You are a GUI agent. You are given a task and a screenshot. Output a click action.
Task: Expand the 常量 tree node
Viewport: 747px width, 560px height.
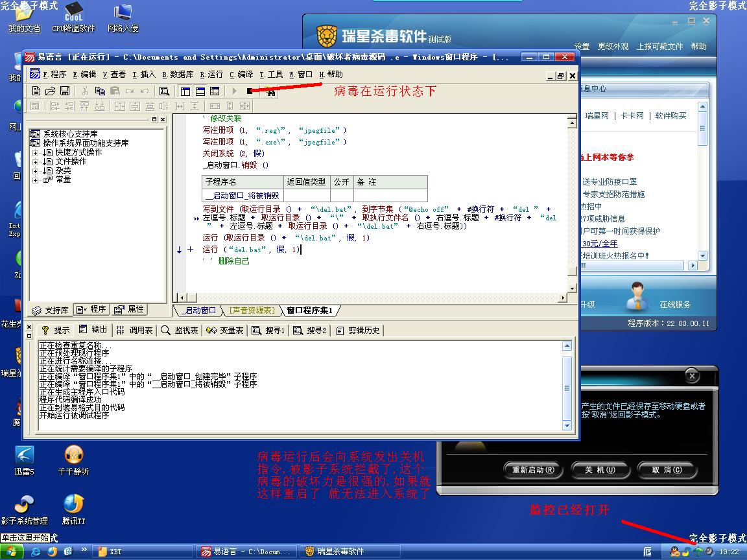pyautogui.click(x=35, y=180)
